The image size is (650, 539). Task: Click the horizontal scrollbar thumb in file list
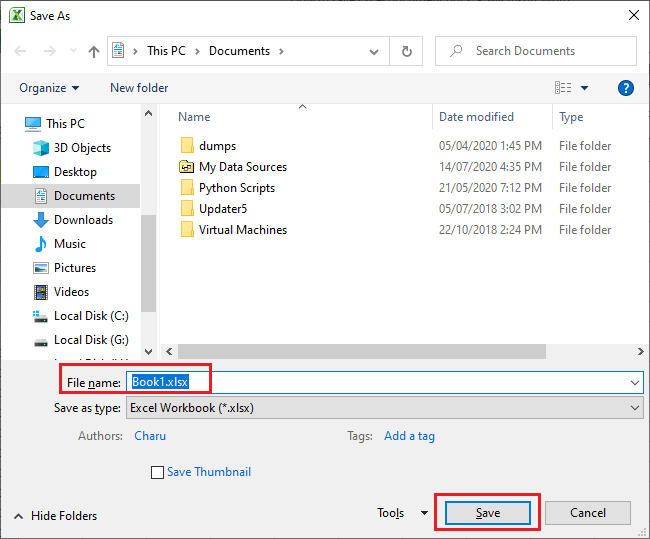click(362, 352)
